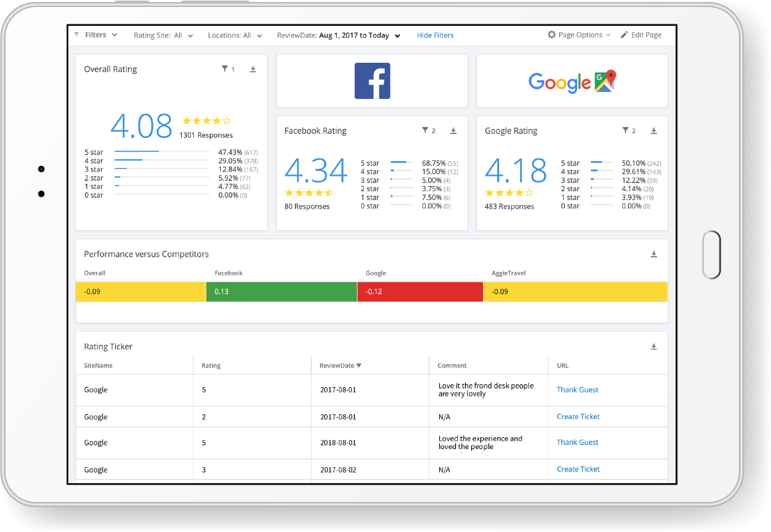This screenshot has width=771, height=532.
Task: Click the 80 Responses text
Action: pos(307,206)
